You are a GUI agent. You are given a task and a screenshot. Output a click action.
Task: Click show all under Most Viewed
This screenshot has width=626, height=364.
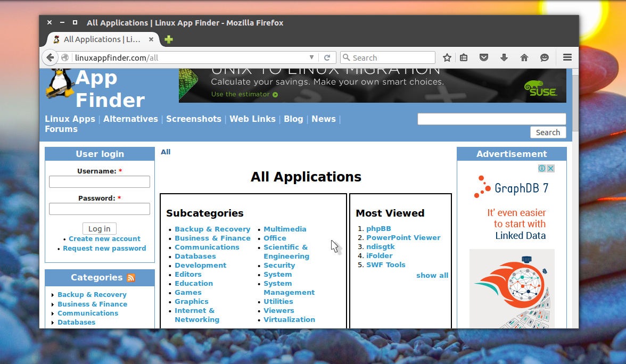(x=432, y=276)
